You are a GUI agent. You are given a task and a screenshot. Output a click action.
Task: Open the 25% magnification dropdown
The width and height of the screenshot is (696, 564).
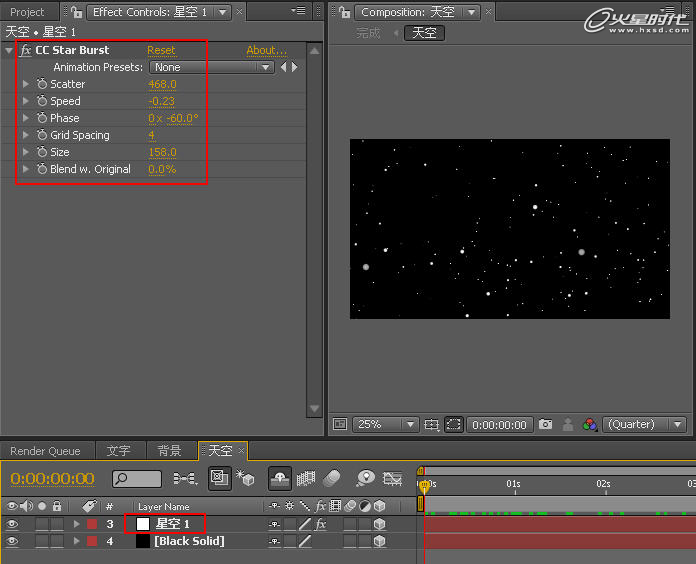pyautogui.click(x=385, y=425)
